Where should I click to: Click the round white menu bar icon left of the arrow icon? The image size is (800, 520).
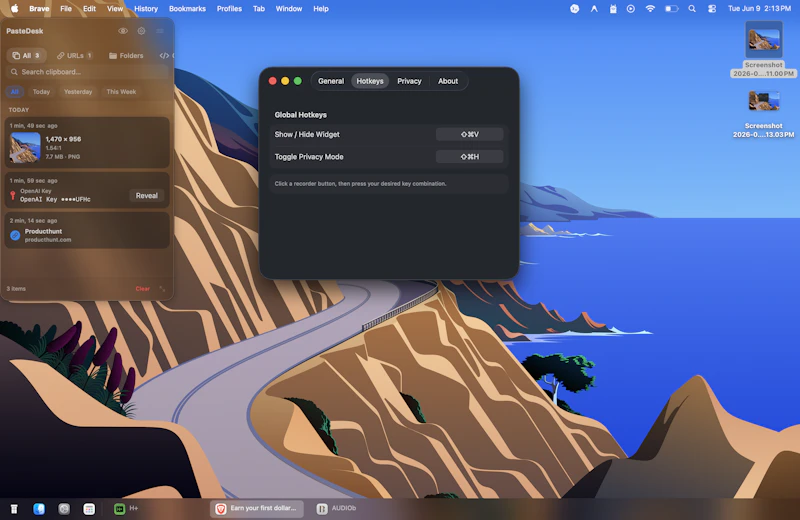pos(574,9)
